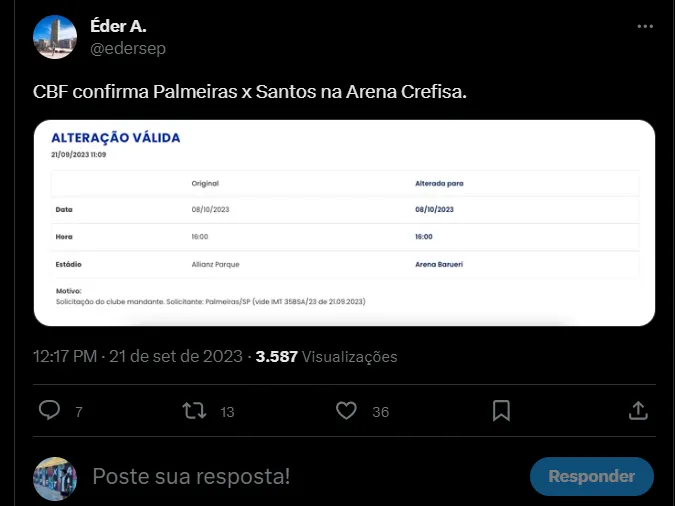Like the post with the heart icon
This screenshot has width=675, height=506.
pyautogui.click(x=347, y=411)
